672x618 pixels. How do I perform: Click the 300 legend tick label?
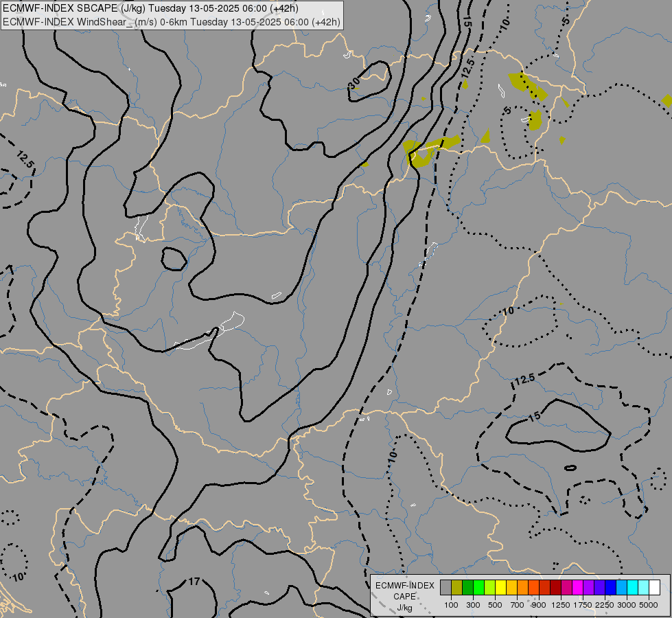tap(473, 605)
